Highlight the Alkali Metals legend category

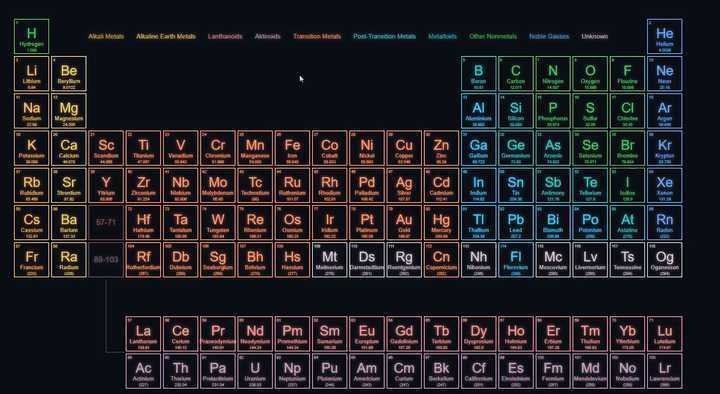pos(106,36)
